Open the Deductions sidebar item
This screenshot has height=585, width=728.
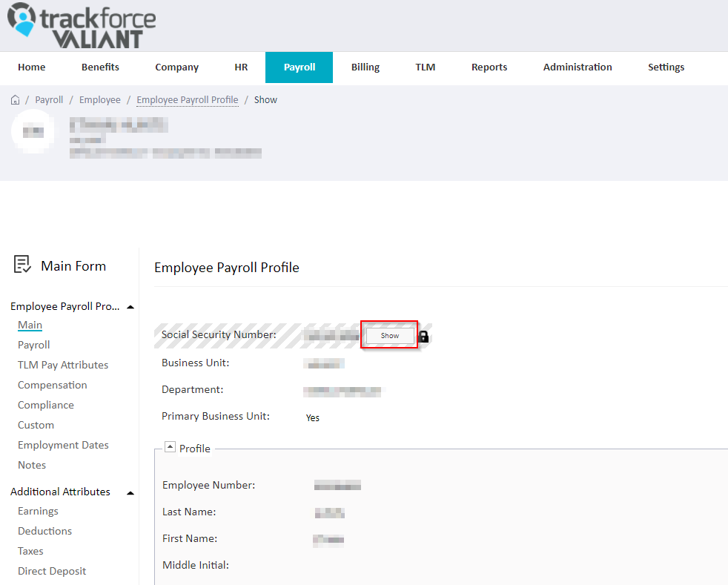point(44,531)
